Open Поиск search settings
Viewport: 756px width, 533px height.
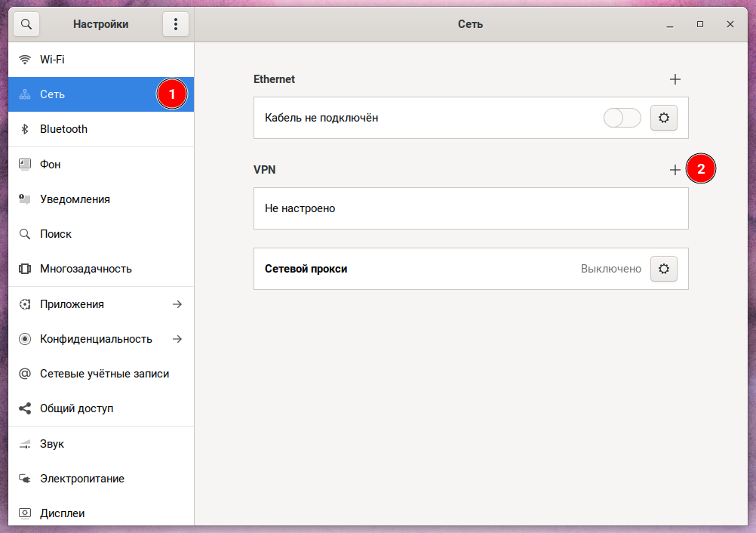pos(56,234)
